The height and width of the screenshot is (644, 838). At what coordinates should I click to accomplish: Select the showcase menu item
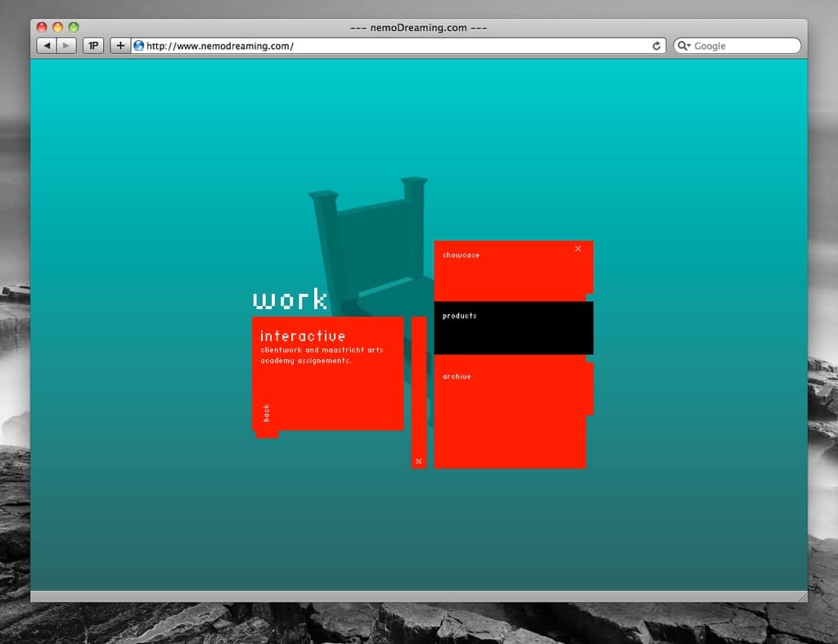(461, 255)
